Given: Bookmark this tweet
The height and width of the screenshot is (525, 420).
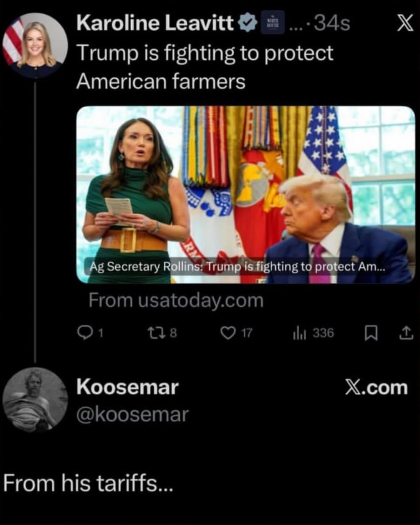Looking at the screenshot, I should [x=371, y=334].
